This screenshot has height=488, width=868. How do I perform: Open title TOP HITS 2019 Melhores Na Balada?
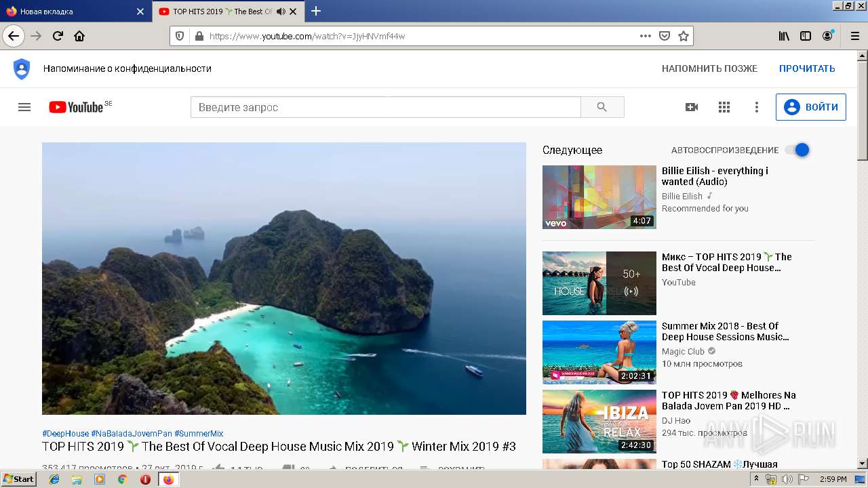[729, 401]
